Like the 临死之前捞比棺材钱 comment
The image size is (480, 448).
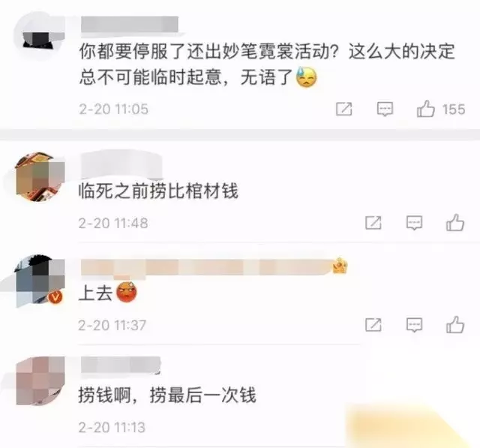pos(455,222)
